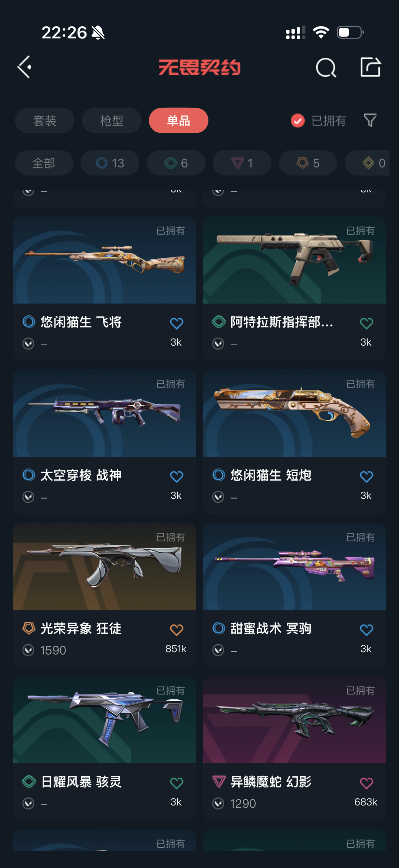Filter by orange tier chip showing 5
Screen dimensions: 399x868
pyautogui.click(x=308, y=163)
